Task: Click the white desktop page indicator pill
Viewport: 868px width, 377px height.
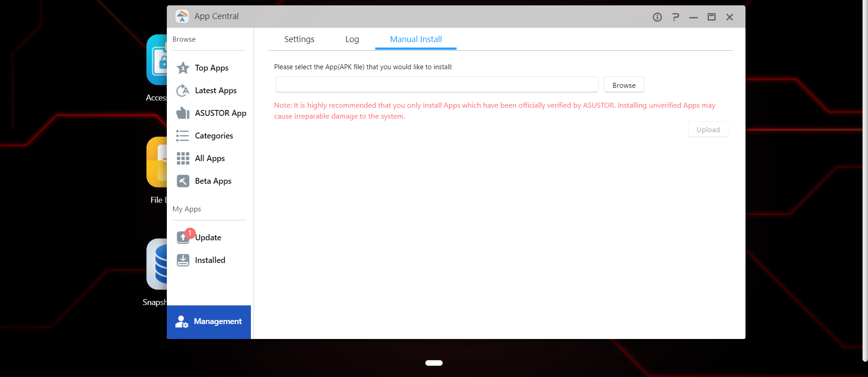Action: [x=434, y=363]
